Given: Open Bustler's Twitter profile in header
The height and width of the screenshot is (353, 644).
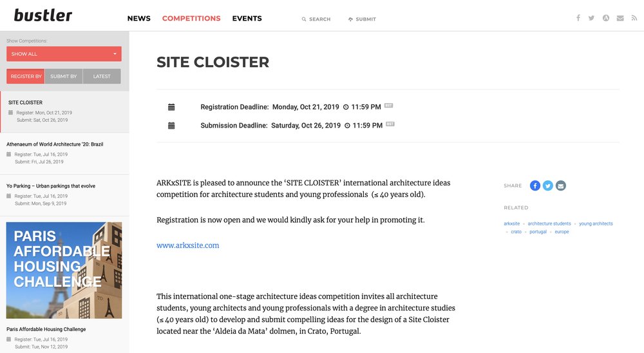Looking at the screenshot, I should point(591,18).
